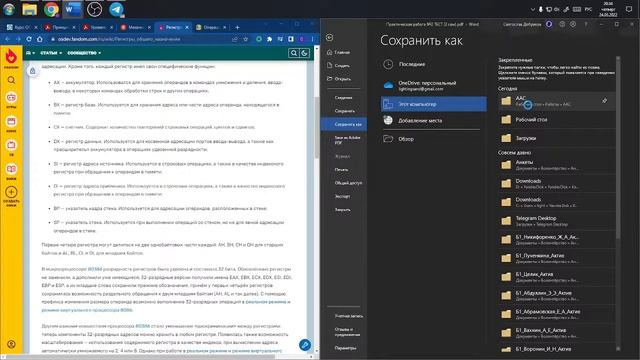
Task: Open folder Б1_Целик_Актив
Action: pos(556,277)
